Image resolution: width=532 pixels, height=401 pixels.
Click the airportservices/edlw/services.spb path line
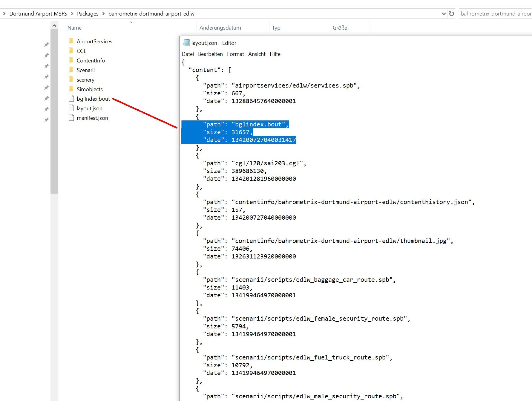point(282,85)
